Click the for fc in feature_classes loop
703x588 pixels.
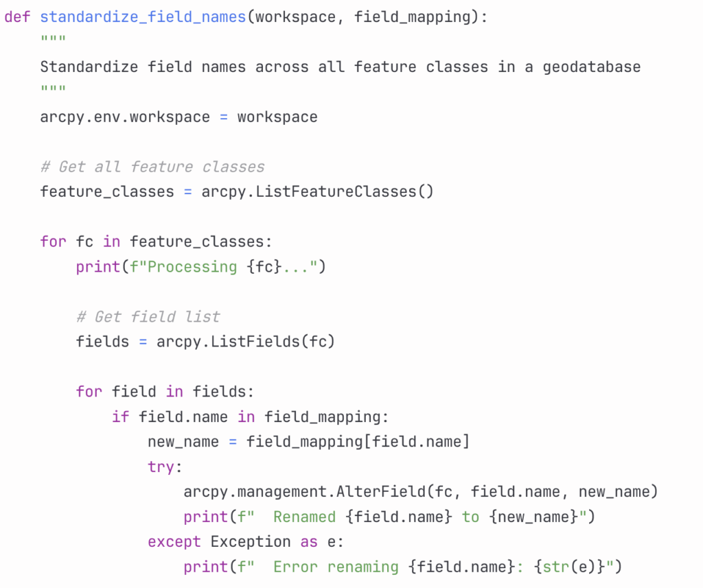point(156,242)
